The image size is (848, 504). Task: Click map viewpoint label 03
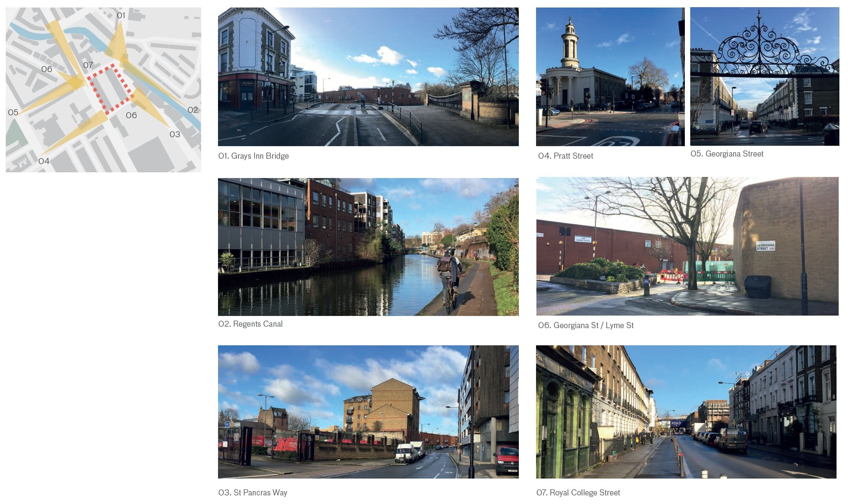tap(175, 134)
